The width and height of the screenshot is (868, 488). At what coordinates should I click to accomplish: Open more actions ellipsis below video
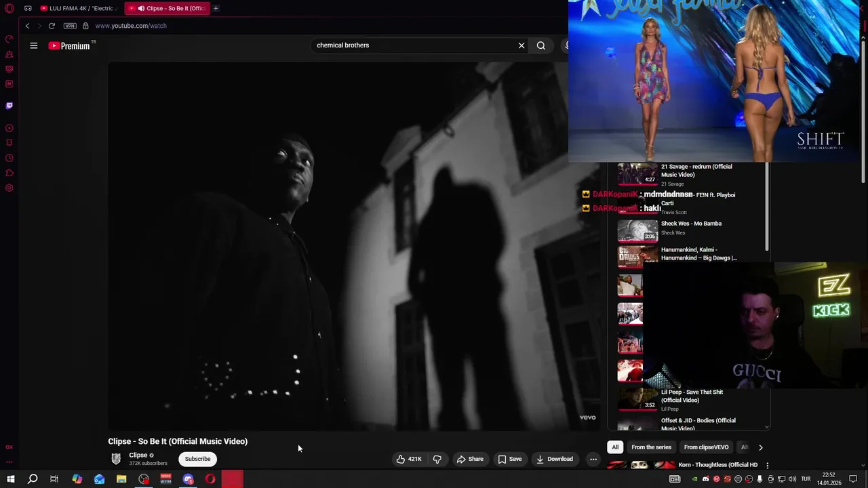pos(593,459)
